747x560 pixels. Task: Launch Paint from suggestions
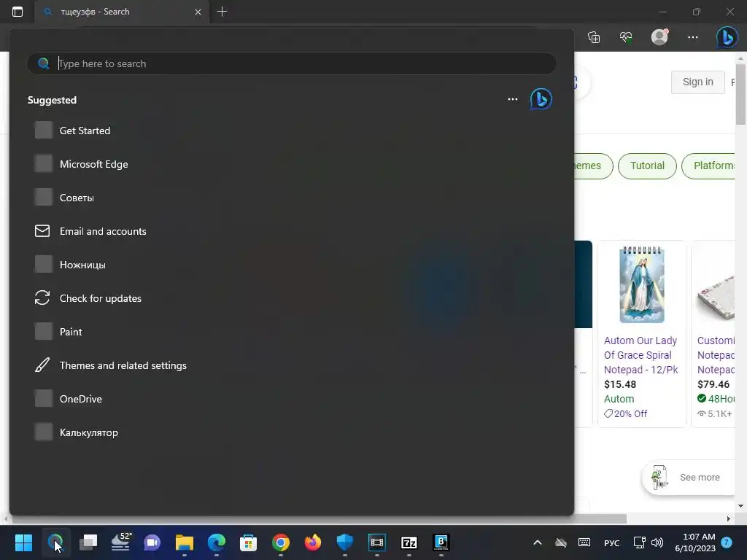[x=71, y=332]
